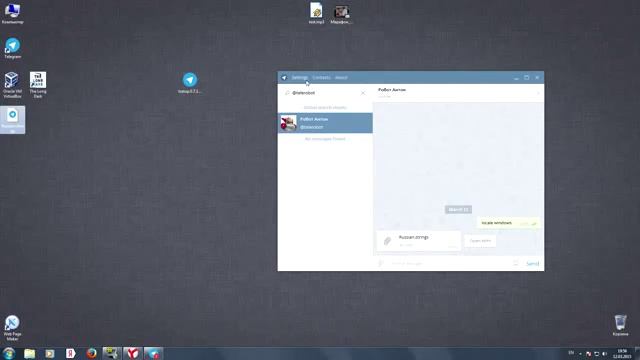Click the Russian.strings file name

pos(413,237)
